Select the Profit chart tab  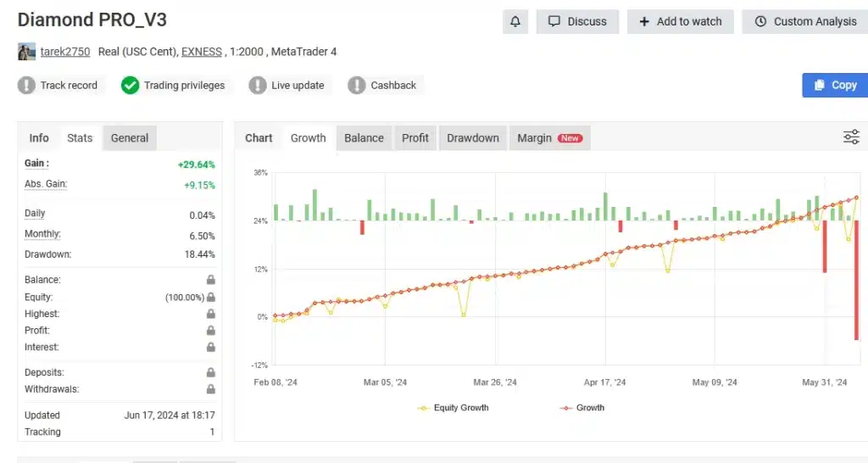(415, 138)
